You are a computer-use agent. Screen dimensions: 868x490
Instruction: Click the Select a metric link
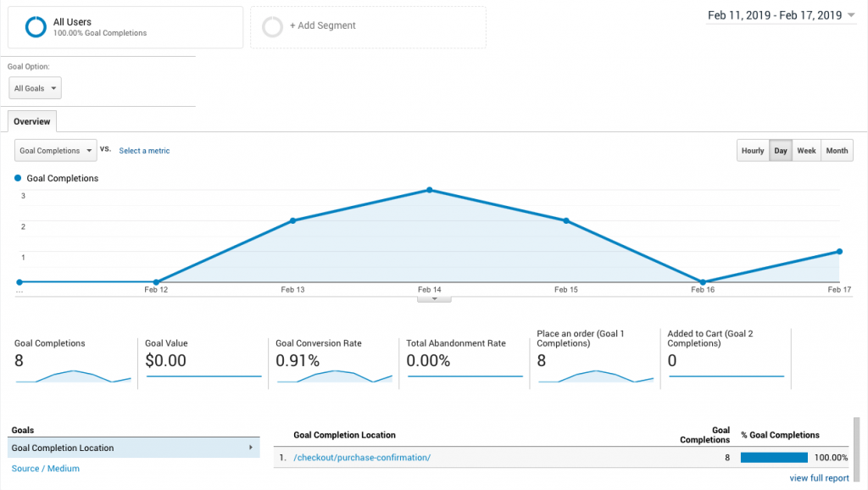tap(144, 151)
